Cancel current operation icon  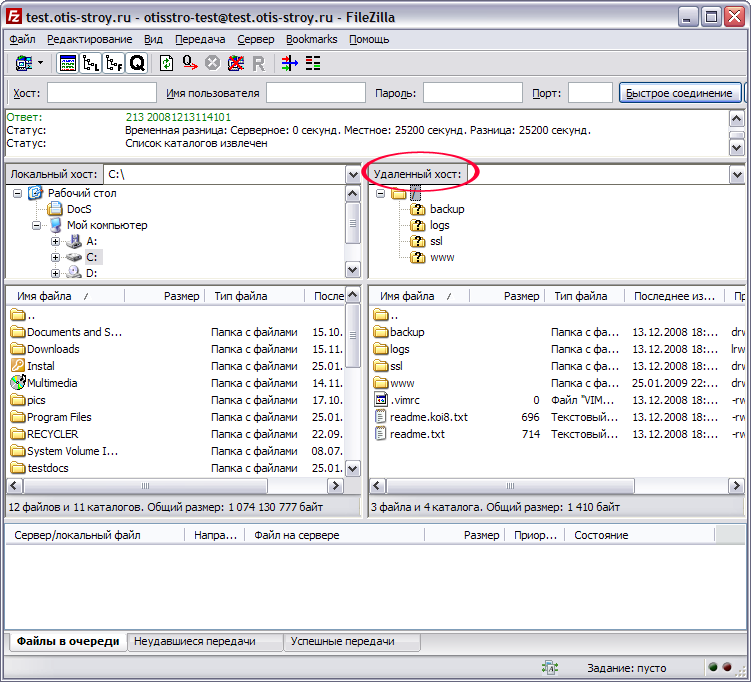coord(213,63)
